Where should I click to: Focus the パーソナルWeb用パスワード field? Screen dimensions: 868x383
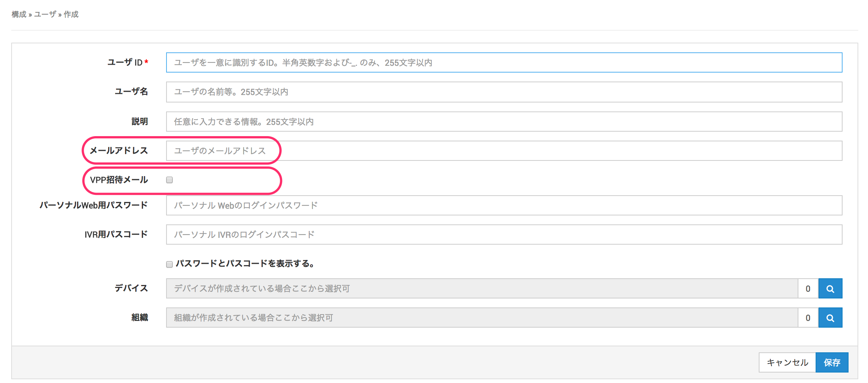pyautogui.click(x=504, y=205)
